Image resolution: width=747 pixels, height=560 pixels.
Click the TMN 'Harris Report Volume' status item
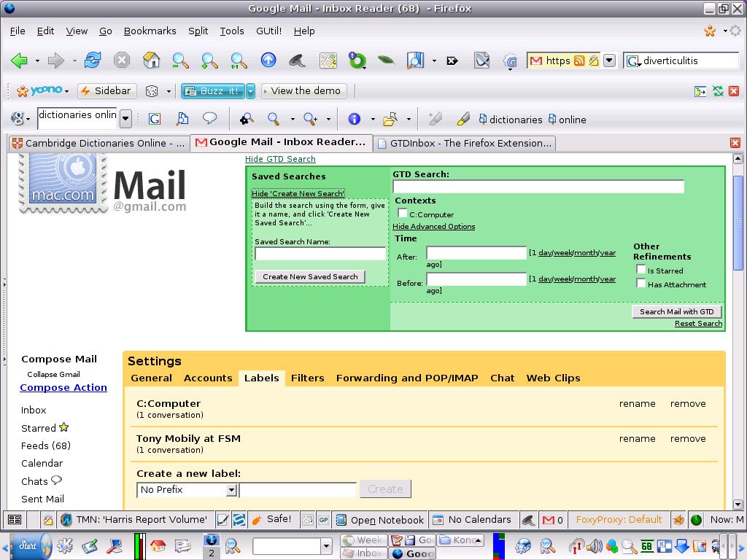click(x=136, y=519)
